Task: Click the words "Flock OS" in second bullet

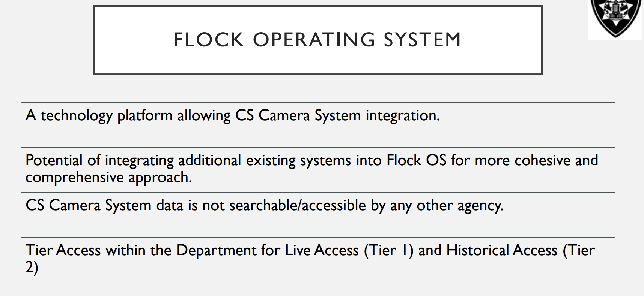Action: coord(417,160)
